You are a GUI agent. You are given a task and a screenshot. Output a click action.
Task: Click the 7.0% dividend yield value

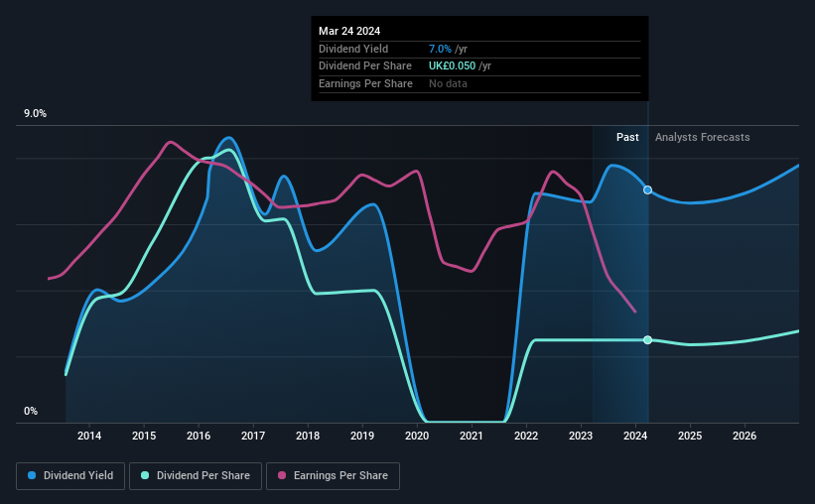440,49
